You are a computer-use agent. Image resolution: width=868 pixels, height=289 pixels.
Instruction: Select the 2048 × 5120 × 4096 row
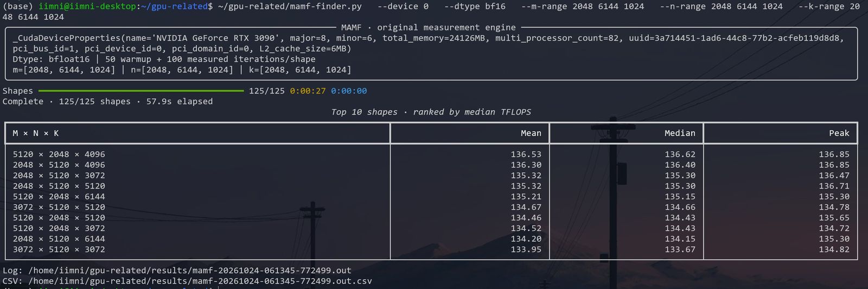431,165
